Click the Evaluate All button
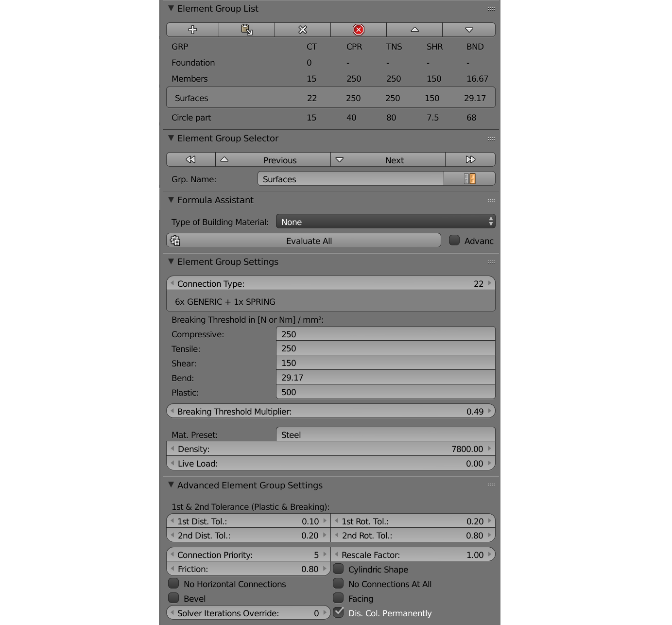This screenshot has height=625, width=672. coord(304,241)
